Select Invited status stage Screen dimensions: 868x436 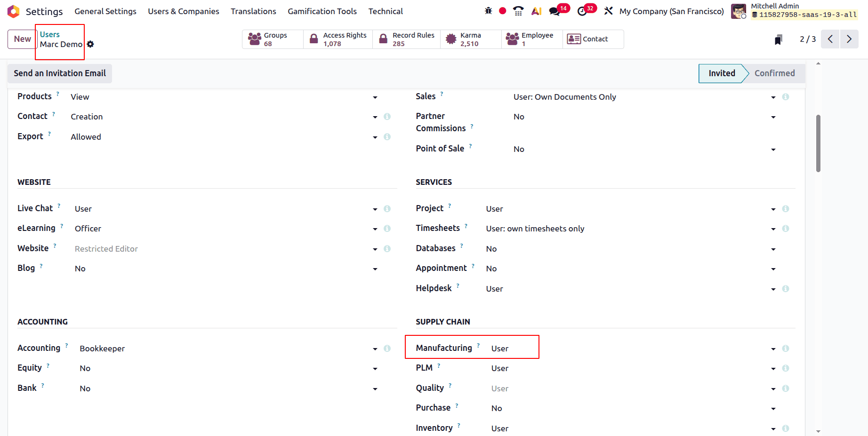(722, 73)
